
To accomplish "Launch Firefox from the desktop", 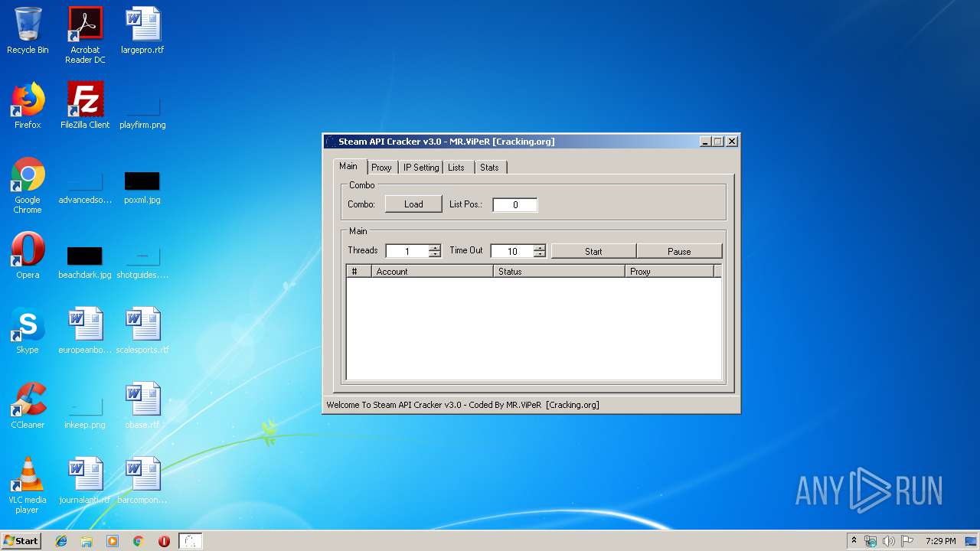I will pos(28,106).
